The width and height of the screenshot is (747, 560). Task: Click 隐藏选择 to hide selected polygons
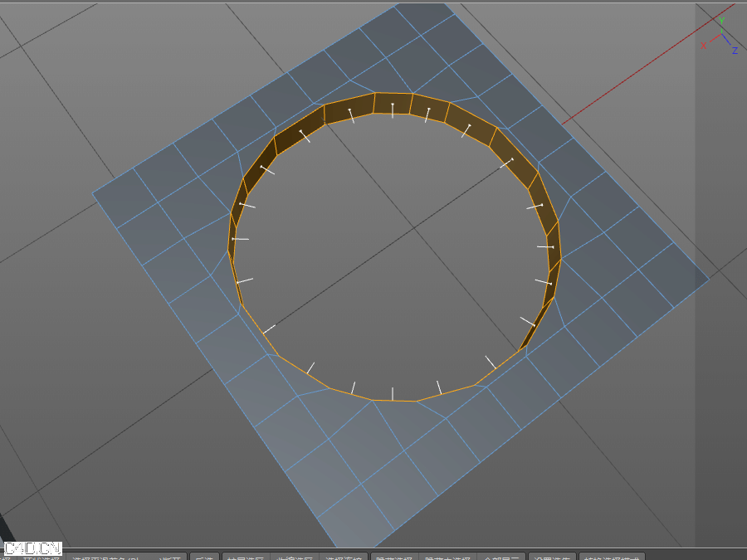point(397,557)
